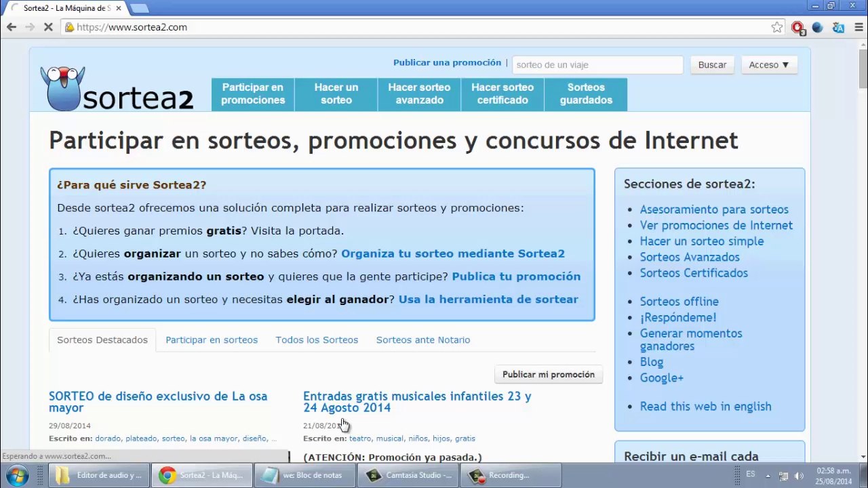The width and height of the screenshot is (868, 488).
Task: Click the 'musical' tag
Action: [x=389, y=439]
